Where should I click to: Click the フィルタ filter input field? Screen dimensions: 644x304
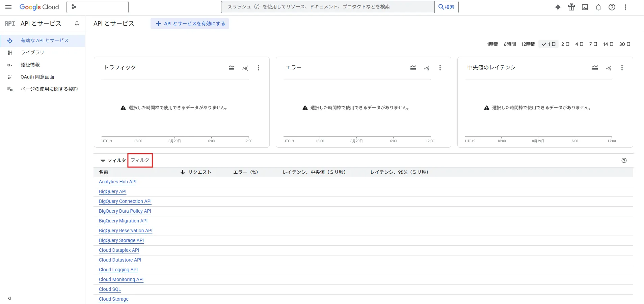140,160
